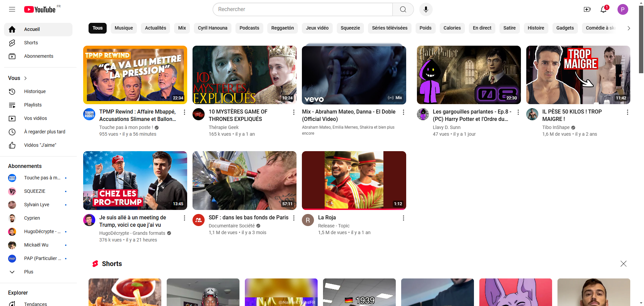Select the En direct filter chip
Screen dimensions: 644x306
tap(482, 28)
